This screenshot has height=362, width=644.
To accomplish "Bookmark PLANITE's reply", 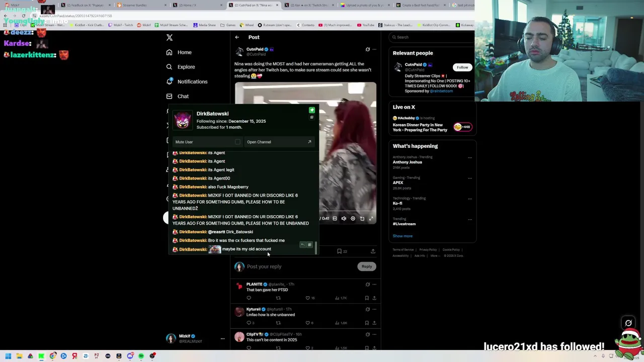I will 367,298.
